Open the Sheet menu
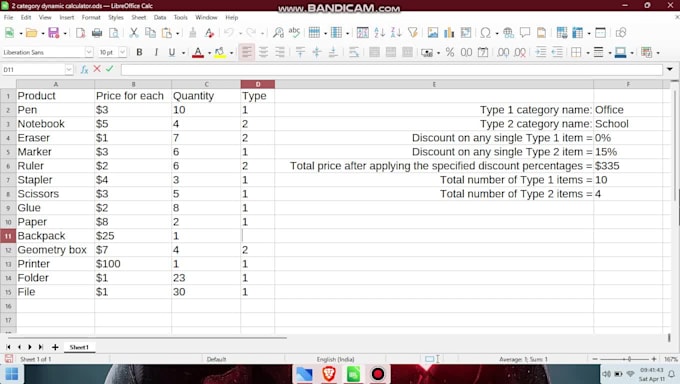Image resolution: width=680 pixels, height=384 pixels. [139, 17]
